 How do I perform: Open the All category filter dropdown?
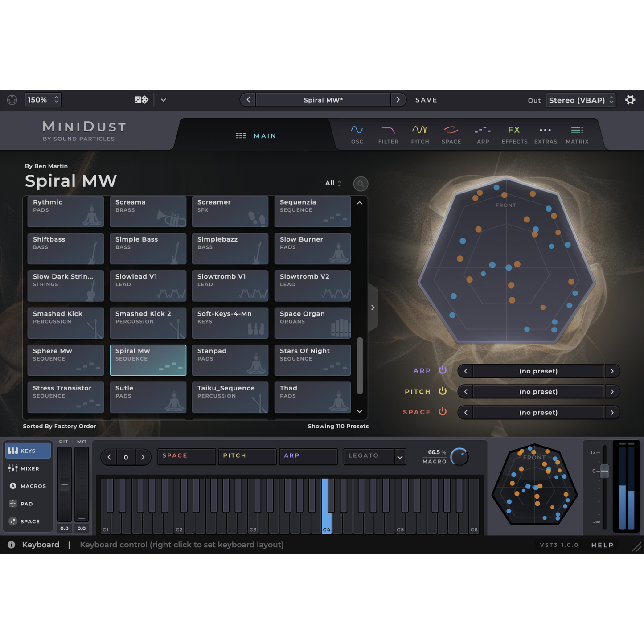(x=333, y=183)
